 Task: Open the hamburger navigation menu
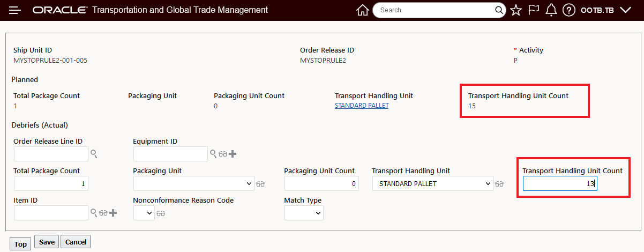point(15,10)
